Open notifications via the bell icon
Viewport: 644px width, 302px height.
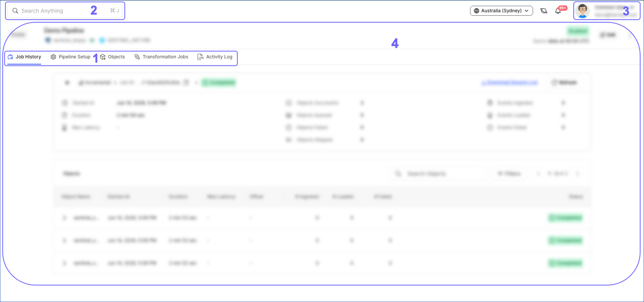[x=558, y=11]
